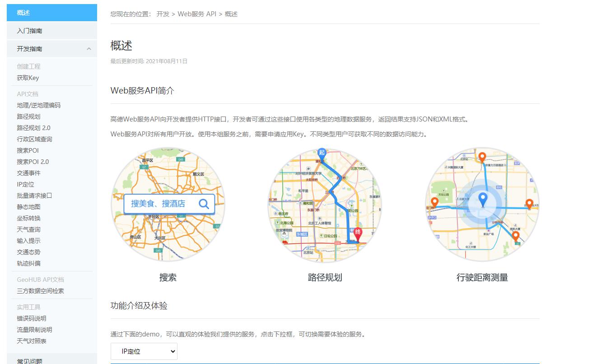Click the 创建工程 sidebar item
The image size is (616, 364).
click(x=28, y=66)
